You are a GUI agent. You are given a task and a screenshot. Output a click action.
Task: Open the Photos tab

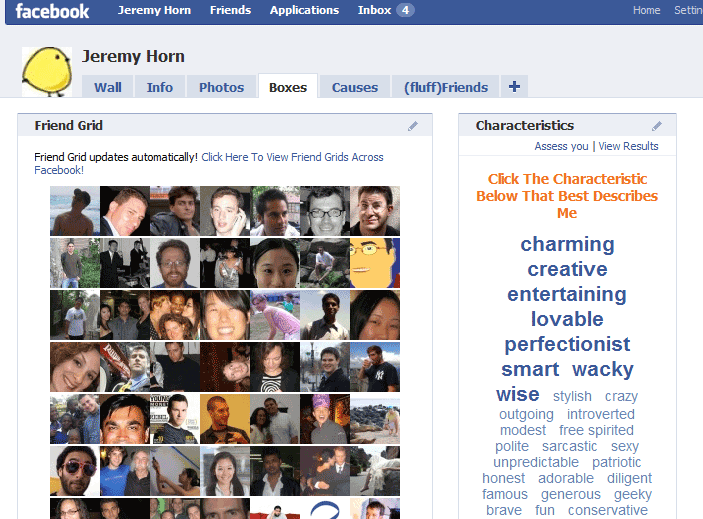tap(221, 87)
